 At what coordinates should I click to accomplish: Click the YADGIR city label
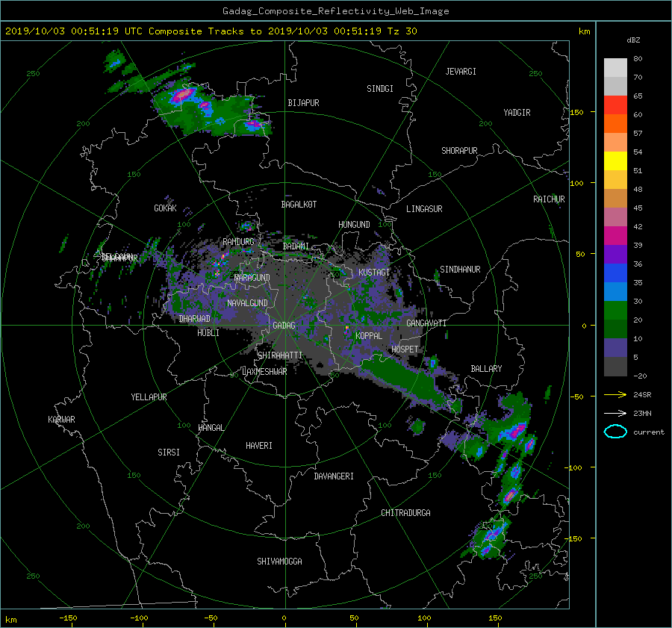tap(517, 113)
